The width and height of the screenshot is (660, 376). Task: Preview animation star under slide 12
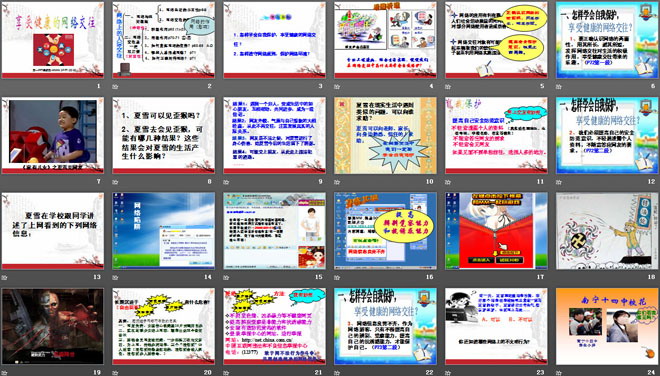[559, 182]
